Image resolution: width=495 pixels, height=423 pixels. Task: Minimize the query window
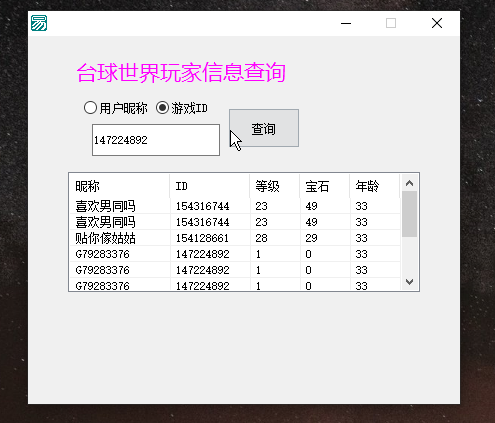(346, 23)
